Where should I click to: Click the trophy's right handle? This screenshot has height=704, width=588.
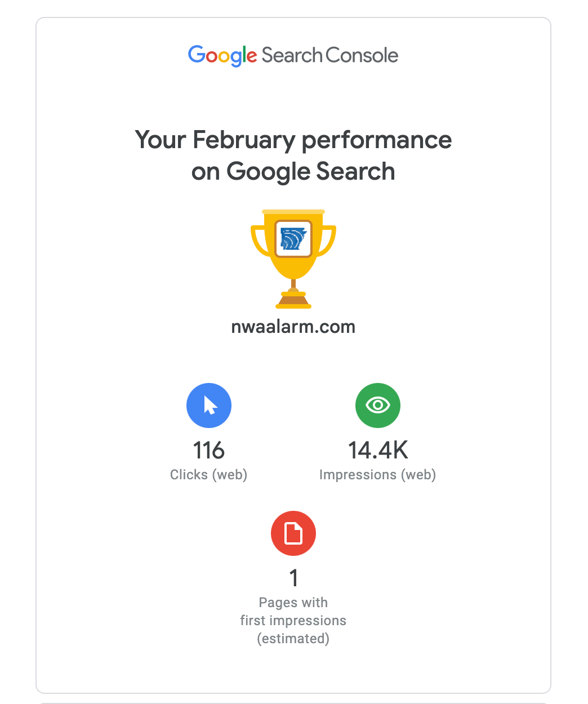[328, 240]
